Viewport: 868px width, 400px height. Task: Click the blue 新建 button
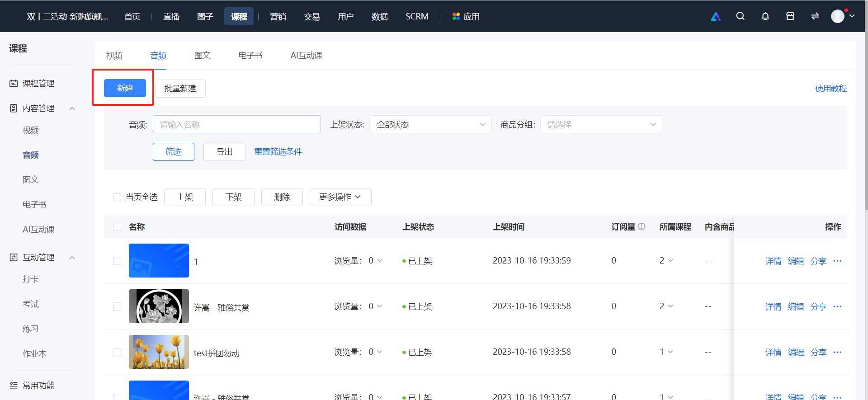point(125,88)
